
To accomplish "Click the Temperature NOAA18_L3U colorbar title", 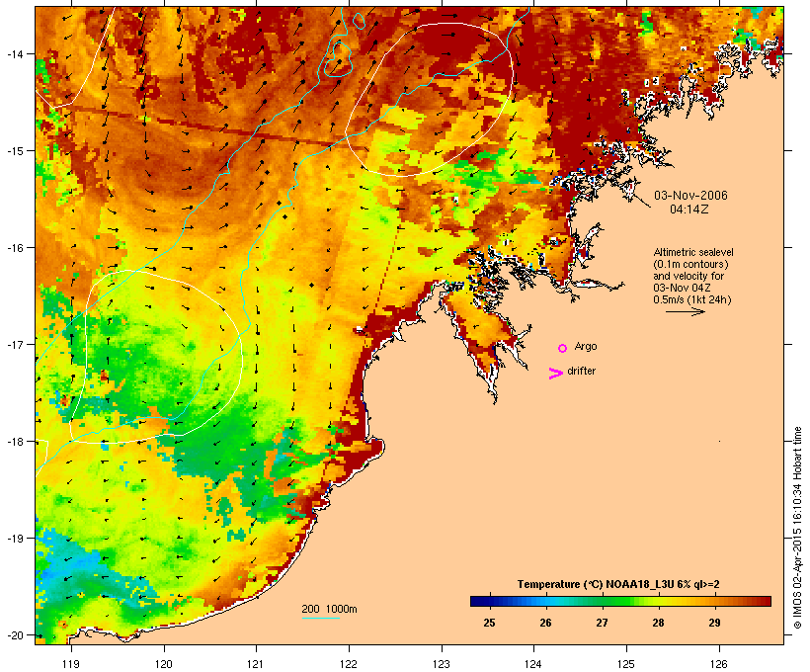I will (618, 584).
